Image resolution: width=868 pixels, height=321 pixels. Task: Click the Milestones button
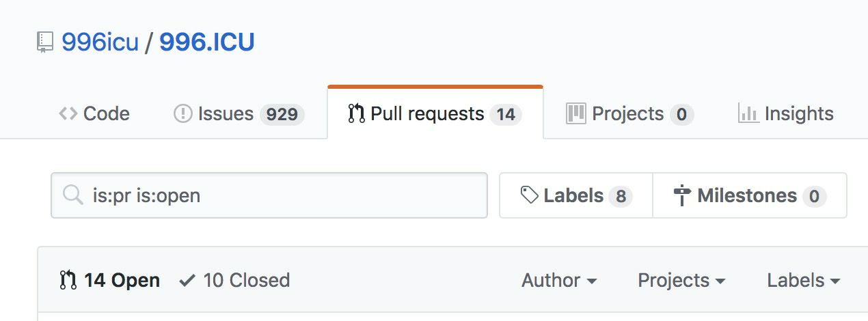point(750,196)
